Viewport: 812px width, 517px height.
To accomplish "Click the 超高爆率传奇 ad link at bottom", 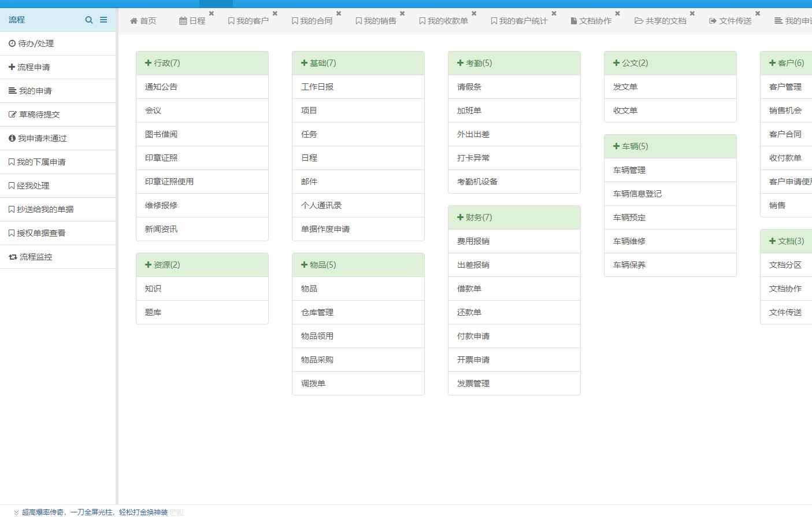I will tap(95, 512).
